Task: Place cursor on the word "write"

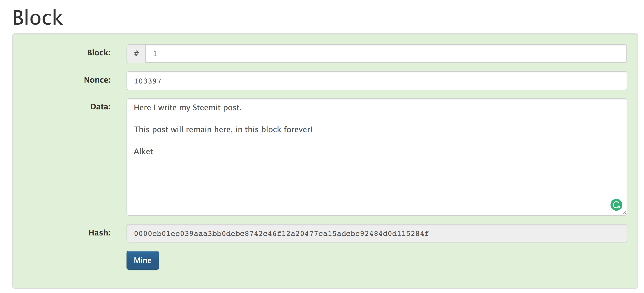Action: 167,108
